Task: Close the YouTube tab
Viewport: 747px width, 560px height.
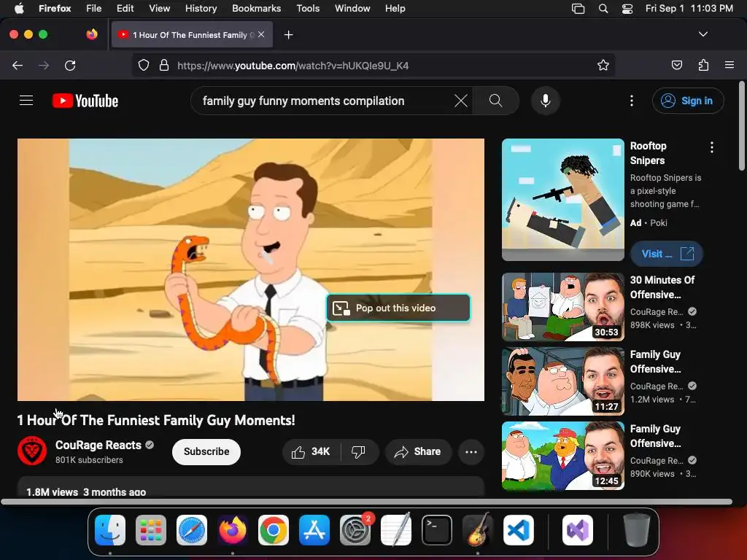Action: click(261, 34)
